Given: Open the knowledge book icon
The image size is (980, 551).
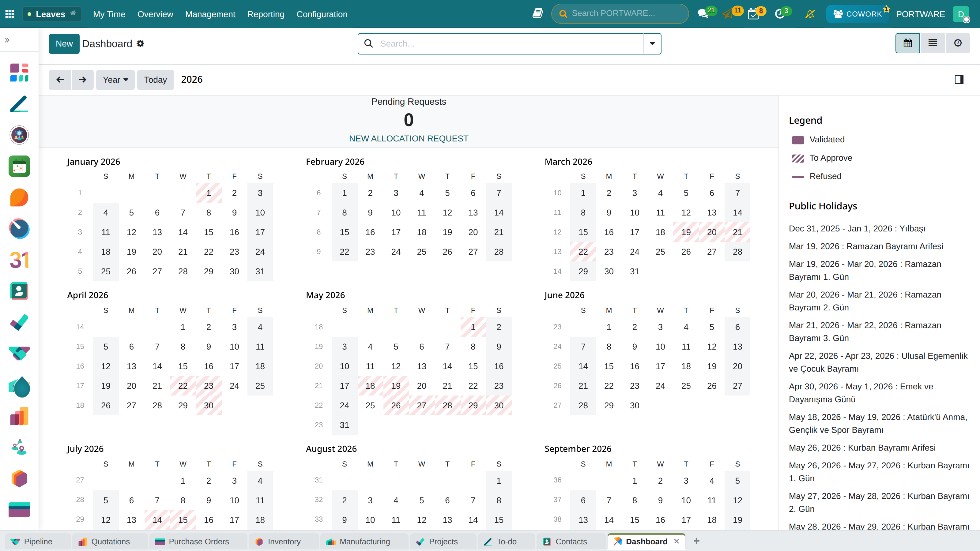Looking at the screenshot, I should click(537, 14).
